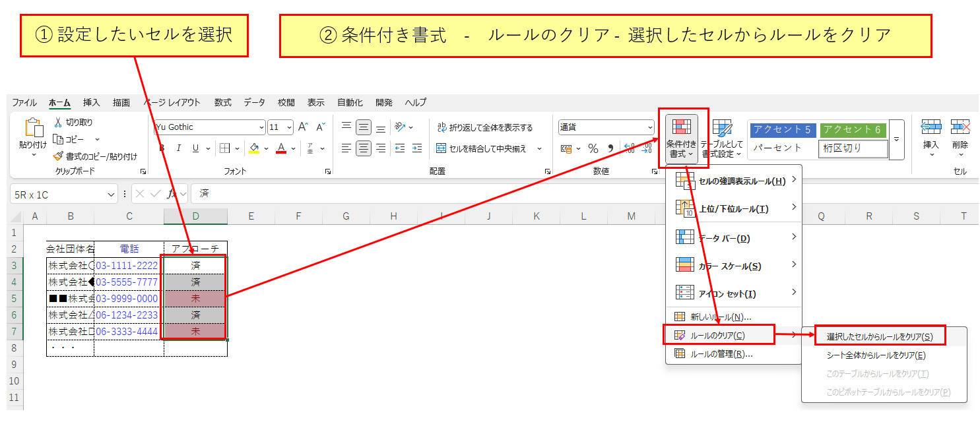
Task: Toggle underline formatting
Action: point(195,148)
